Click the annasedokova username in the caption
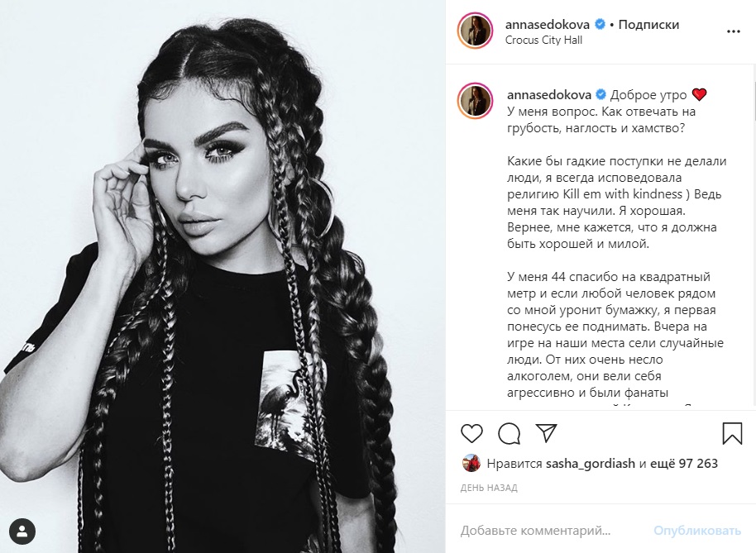This screenshot has width=756, height=553. click(549, 94)
